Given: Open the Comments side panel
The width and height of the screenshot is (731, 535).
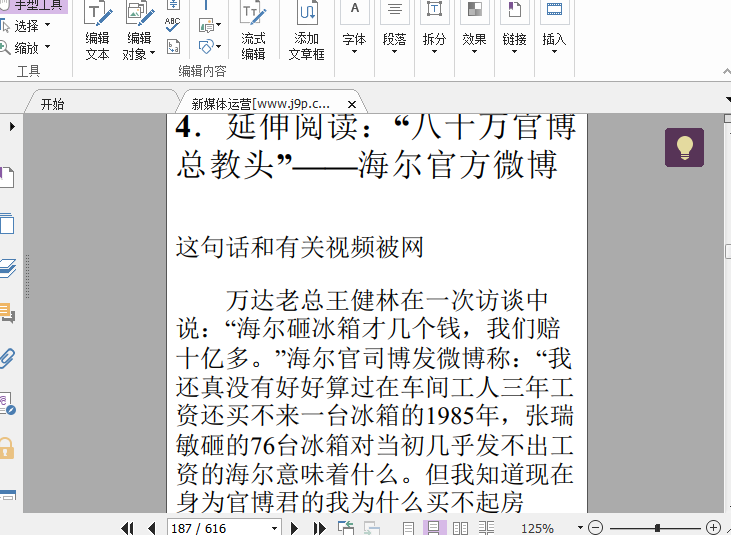Looking at the screenshot, I should pyautogui.click(x=7, y=313).
